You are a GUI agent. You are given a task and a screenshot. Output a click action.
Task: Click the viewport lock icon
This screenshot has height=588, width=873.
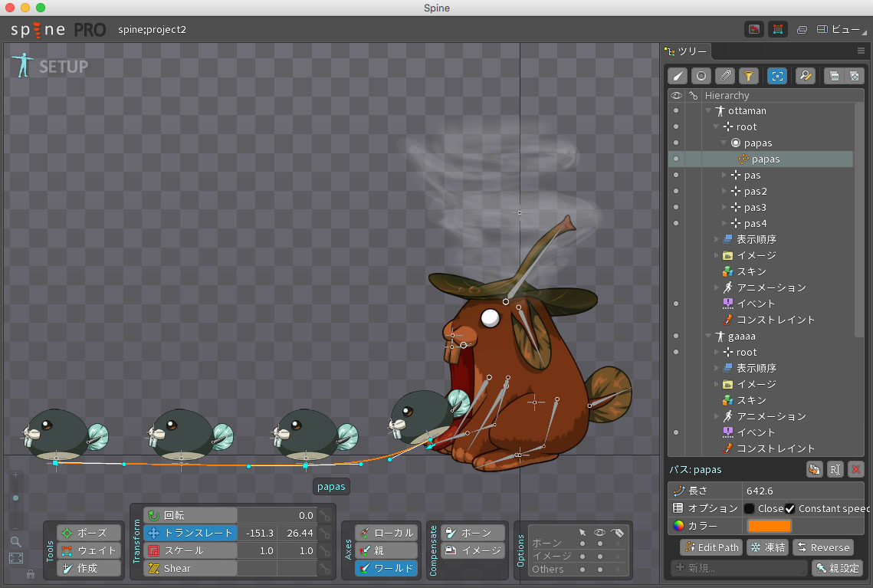31,573
